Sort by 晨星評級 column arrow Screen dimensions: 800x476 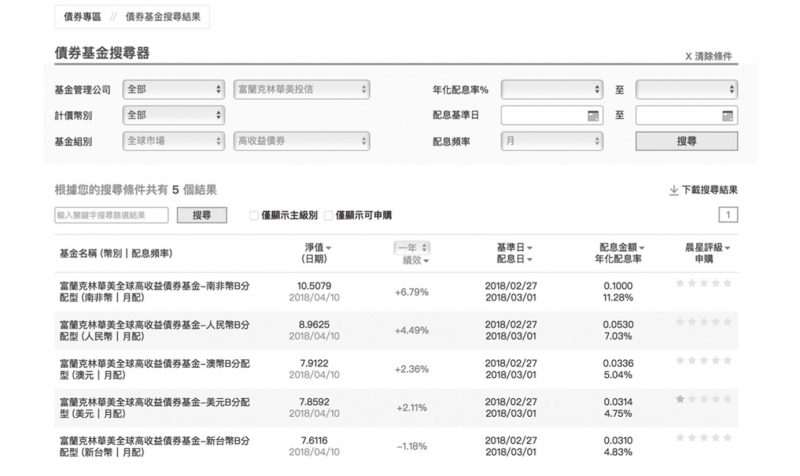(x=728, y=247)
